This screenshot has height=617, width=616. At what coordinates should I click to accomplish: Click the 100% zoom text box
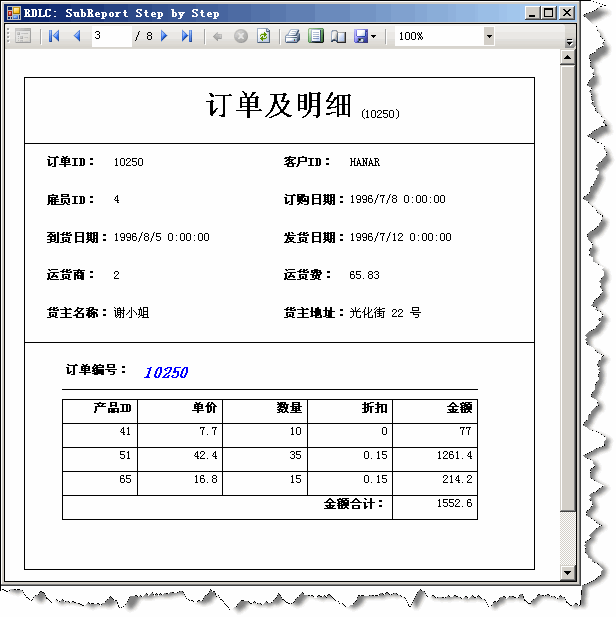tap(439, 37)
